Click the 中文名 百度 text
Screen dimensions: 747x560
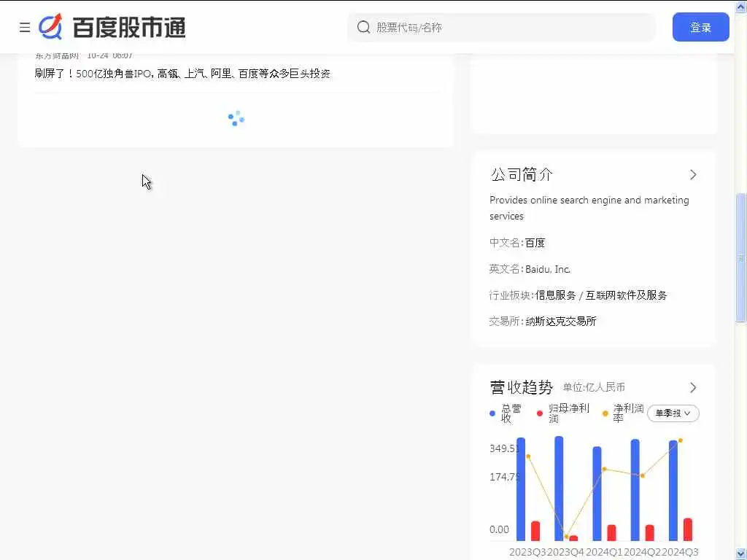(517, 243)
